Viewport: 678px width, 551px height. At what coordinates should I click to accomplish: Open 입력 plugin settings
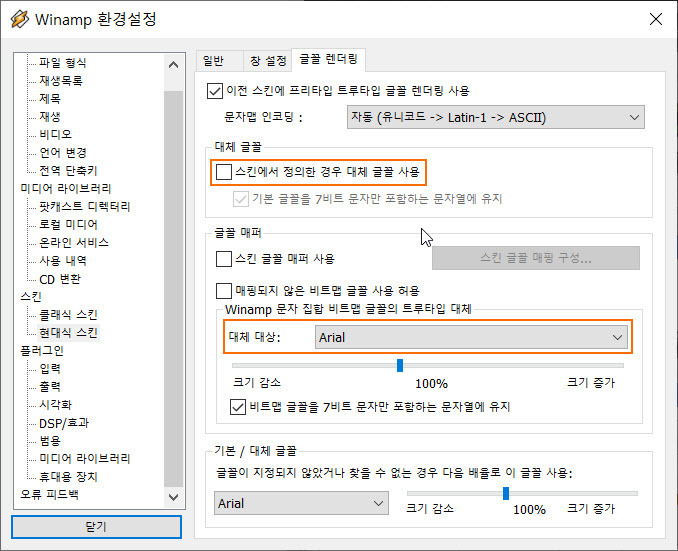[x=50, y=369]
